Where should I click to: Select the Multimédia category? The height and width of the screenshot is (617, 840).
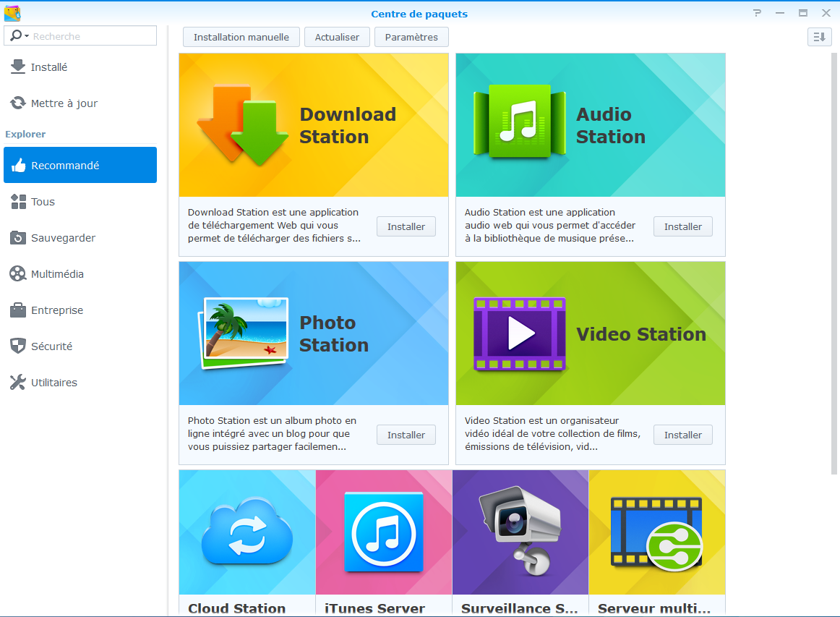pos(57,274)
